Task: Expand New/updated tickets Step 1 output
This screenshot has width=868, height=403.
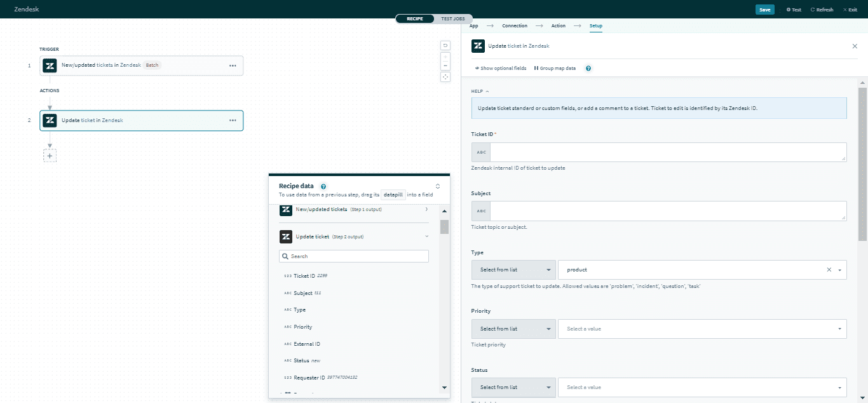Action: point(426,209)
